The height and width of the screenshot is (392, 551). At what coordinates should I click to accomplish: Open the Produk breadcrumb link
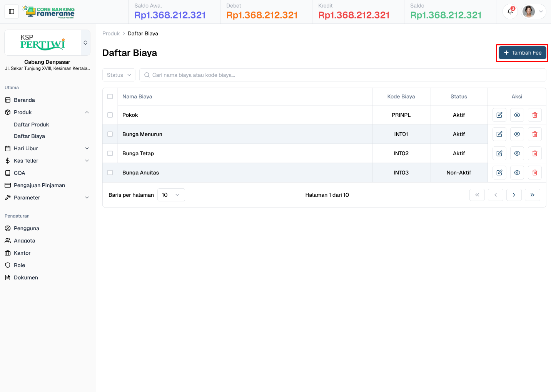tap(111, 33)
